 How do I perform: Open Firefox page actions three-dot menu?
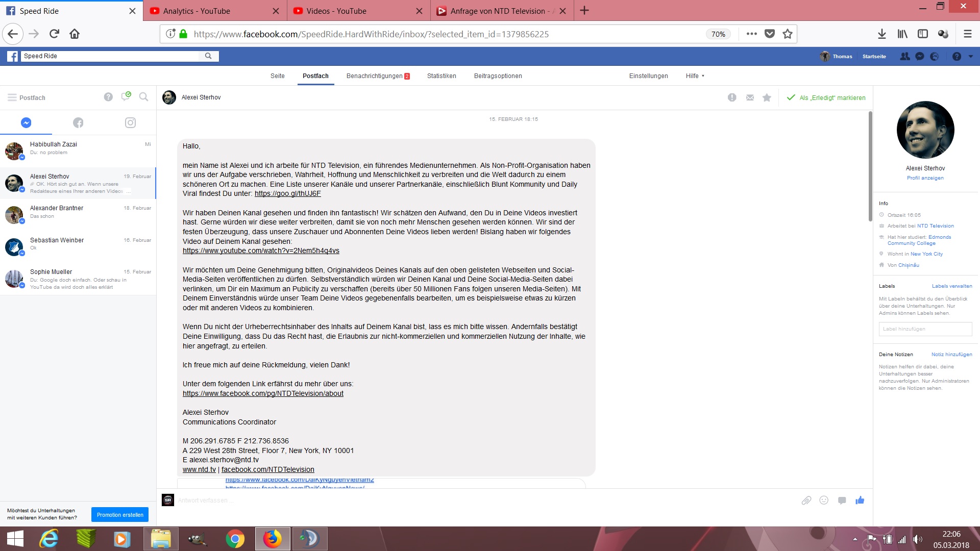pyautogui.click(x=751, y=34)
